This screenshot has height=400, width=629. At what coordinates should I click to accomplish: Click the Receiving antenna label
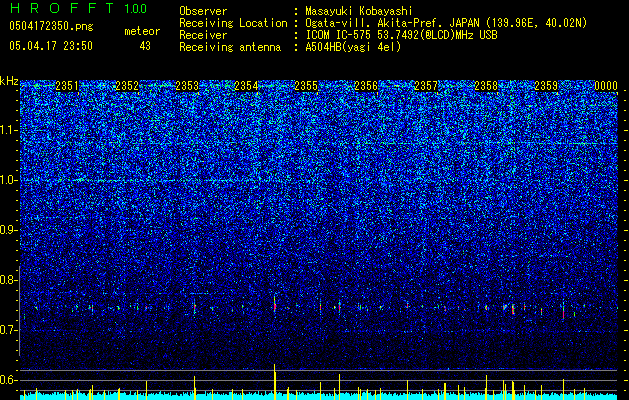[x=230, y=47]
